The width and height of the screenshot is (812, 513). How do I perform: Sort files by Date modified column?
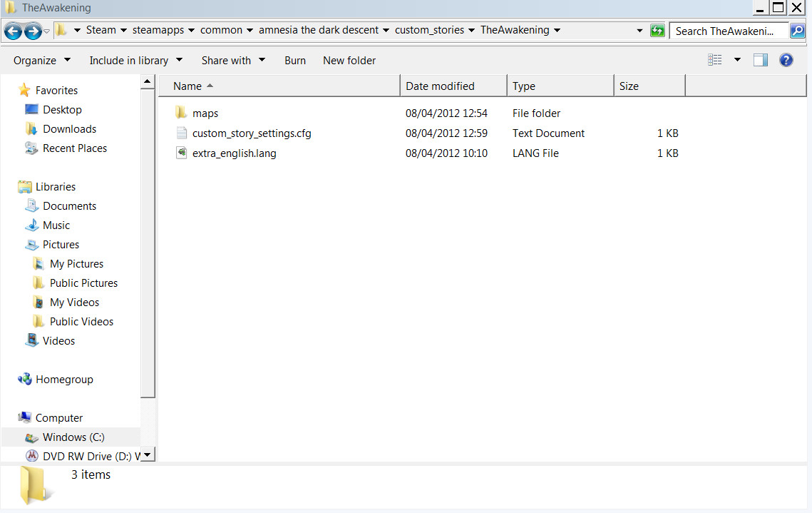point(440,86)
